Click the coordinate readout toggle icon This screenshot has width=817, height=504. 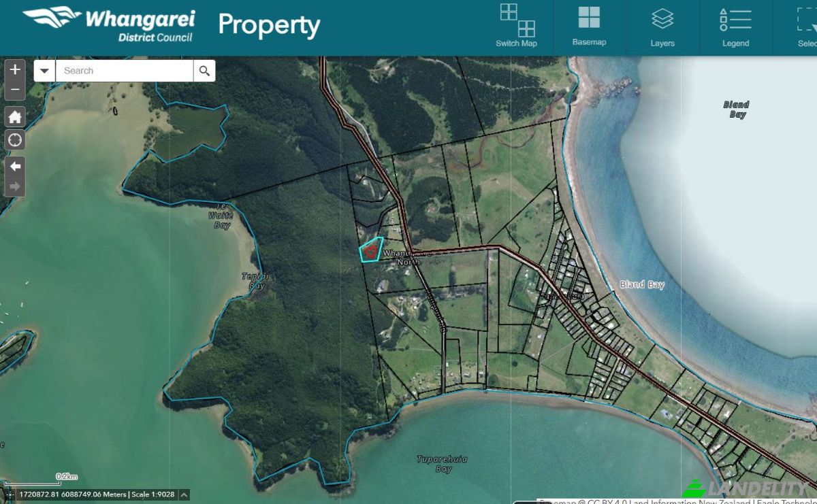tap(10, 495)
